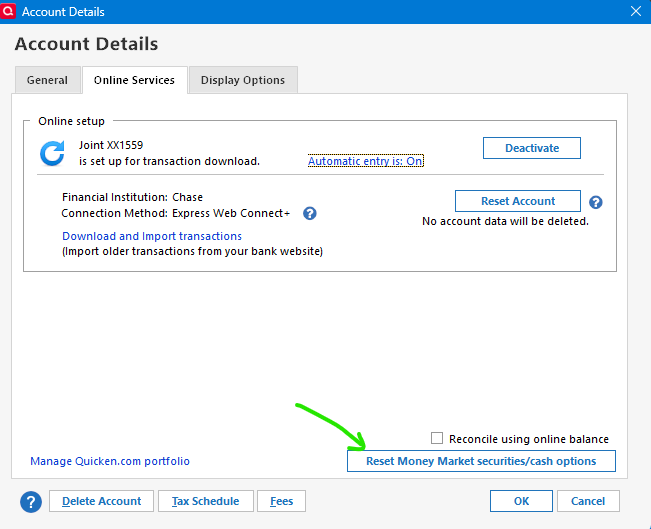
Task: Click Connection Method: Express Web Connect+ text
Action: [176, 213]
